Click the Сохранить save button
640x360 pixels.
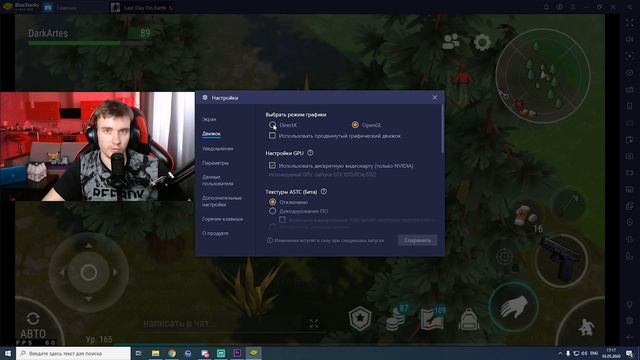(417, 240)
